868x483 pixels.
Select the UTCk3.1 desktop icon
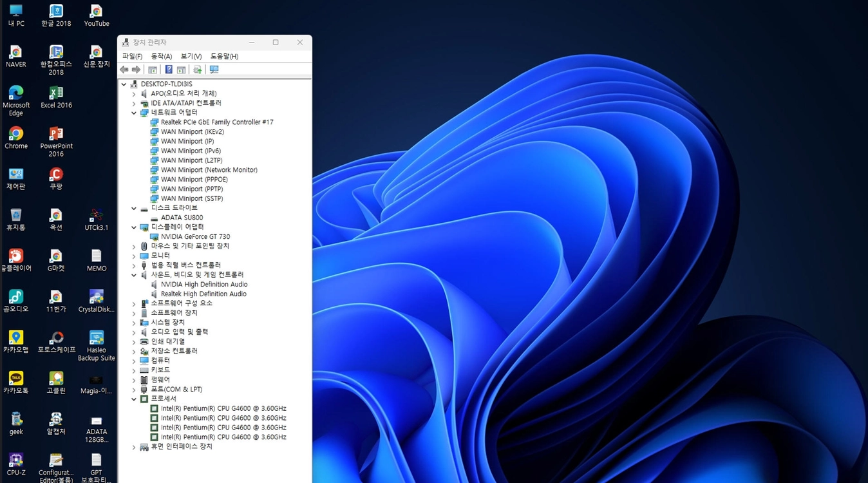[97, 220]
